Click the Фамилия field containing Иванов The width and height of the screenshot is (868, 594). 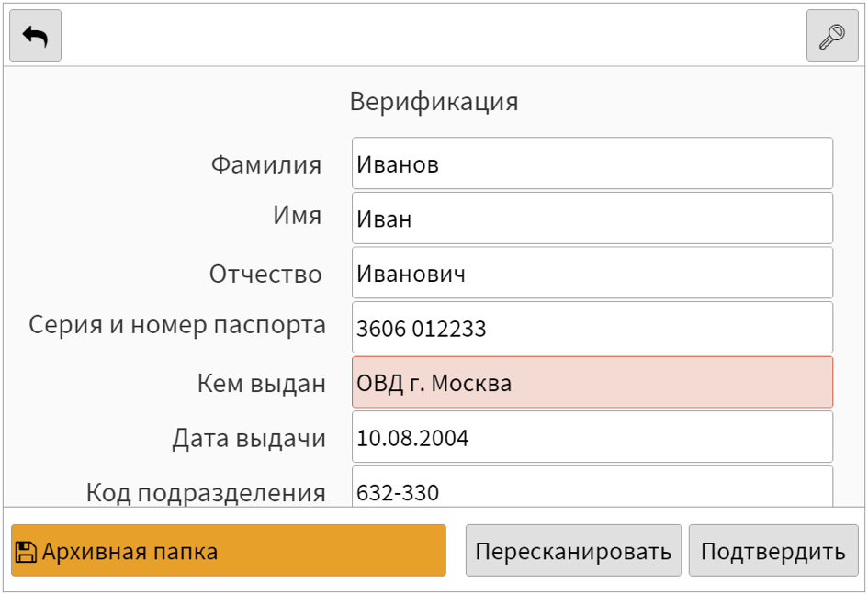coord(592,163)
